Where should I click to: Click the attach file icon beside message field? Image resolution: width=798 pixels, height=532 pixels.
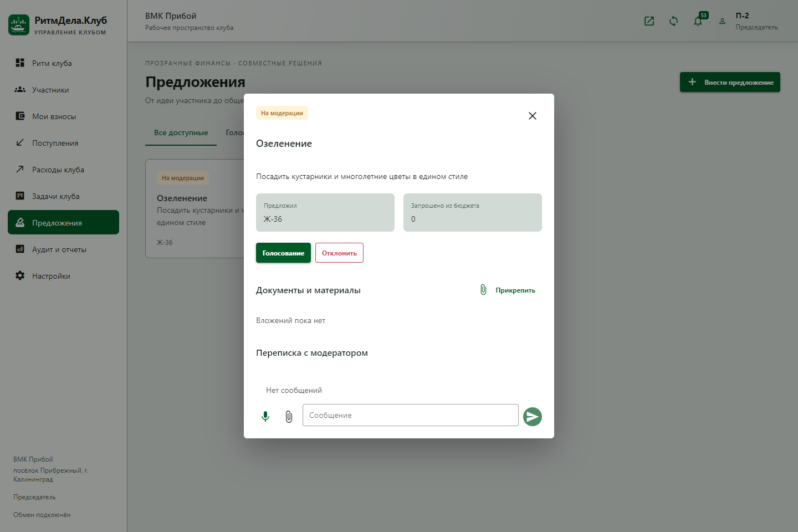(289, 416)
